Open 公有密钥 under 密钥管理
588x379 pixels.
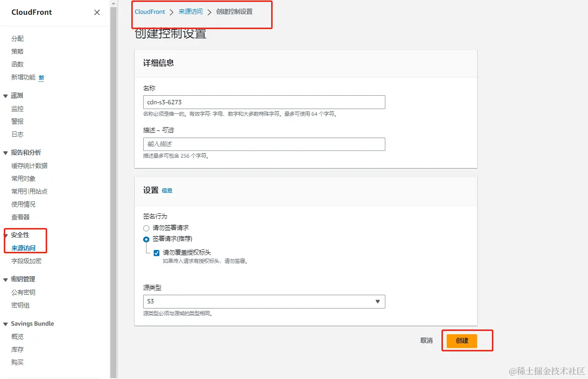click(24, 292)
